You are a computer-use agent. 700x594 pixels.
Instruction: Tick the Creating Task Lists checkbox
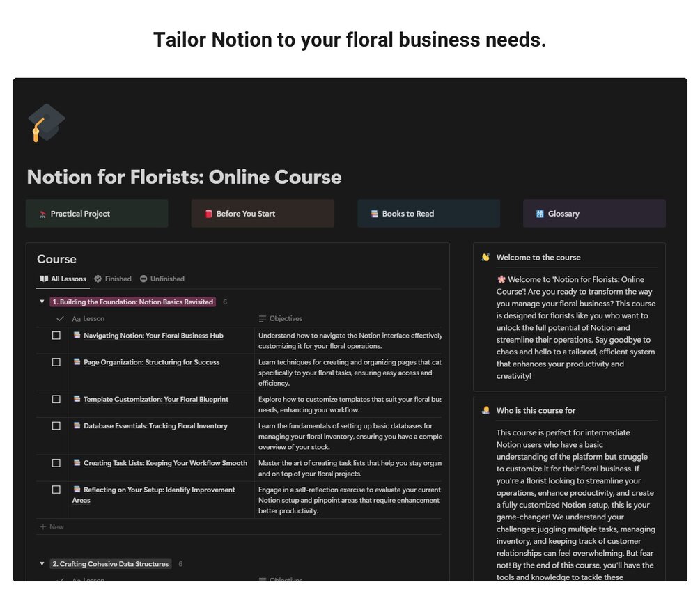pyautogui.click(x=56, y=463)
